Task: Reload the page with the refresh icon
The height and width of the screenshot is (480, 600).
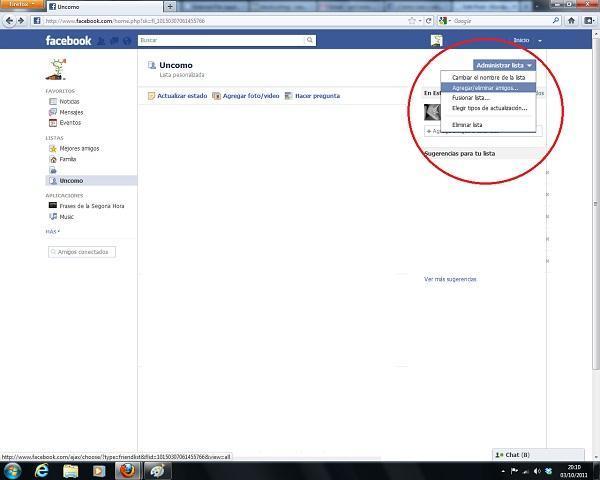Action: (x=429, y=21)
